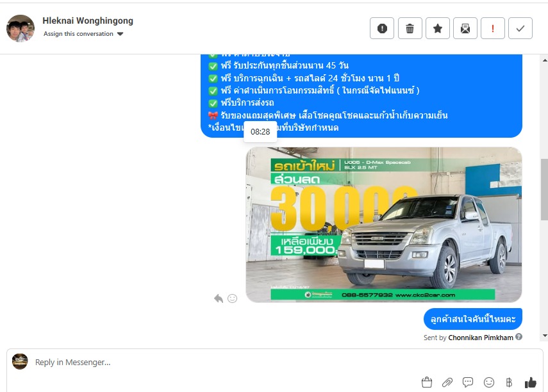Open saved replies speech bubble icon
The image size is (548, 392).
click(468, 382)
